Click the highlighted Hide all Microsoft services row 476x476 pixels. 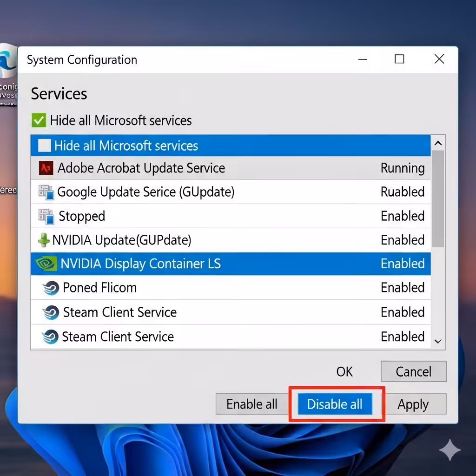pos(231,145)
